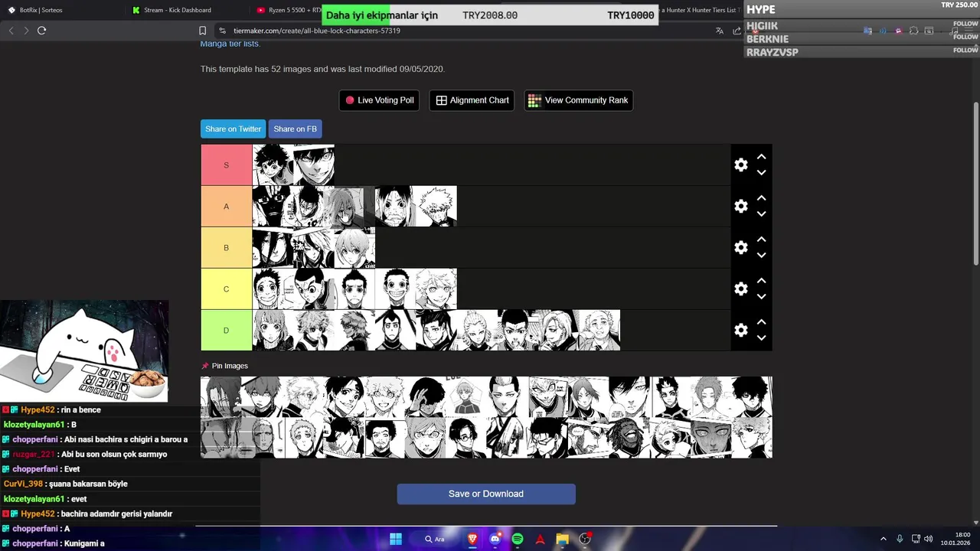
Task: Move S tier row down with arrow
Action: pos(761,173)
